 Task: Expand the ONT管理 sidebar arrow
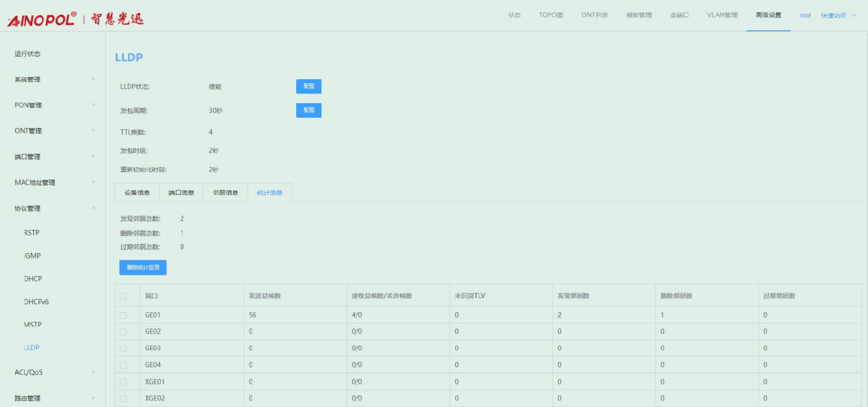point(93,130)
